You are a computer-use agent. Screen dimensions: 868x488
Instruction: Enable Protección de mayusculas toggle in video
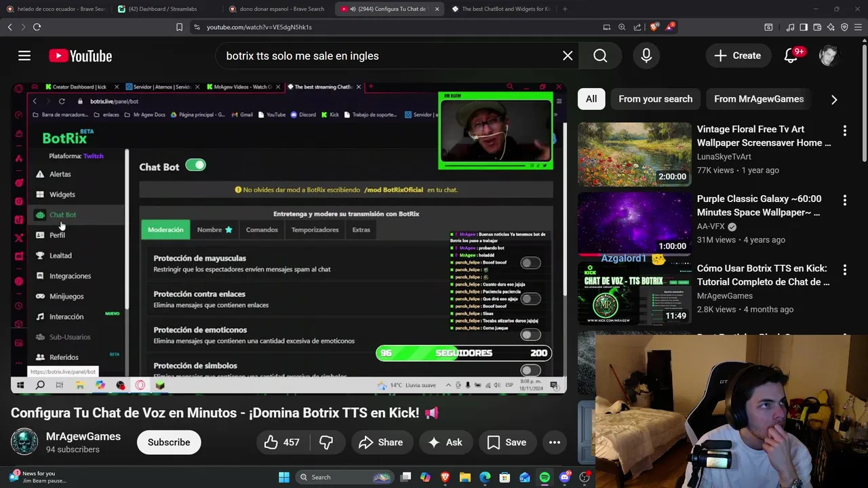tap(530, 263)
